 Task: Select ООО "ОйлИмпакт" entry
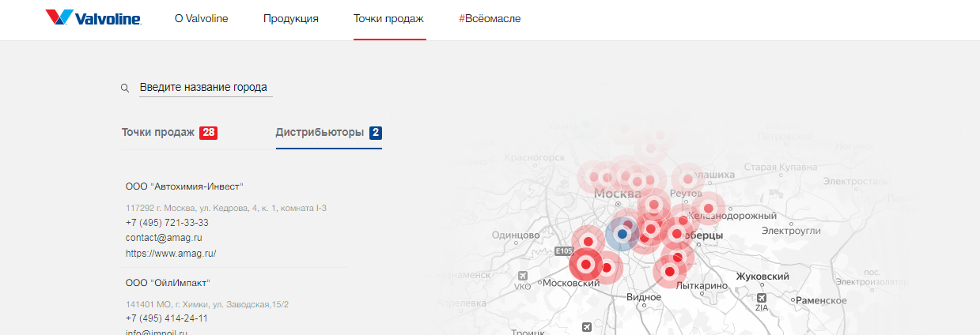(168, 283)
